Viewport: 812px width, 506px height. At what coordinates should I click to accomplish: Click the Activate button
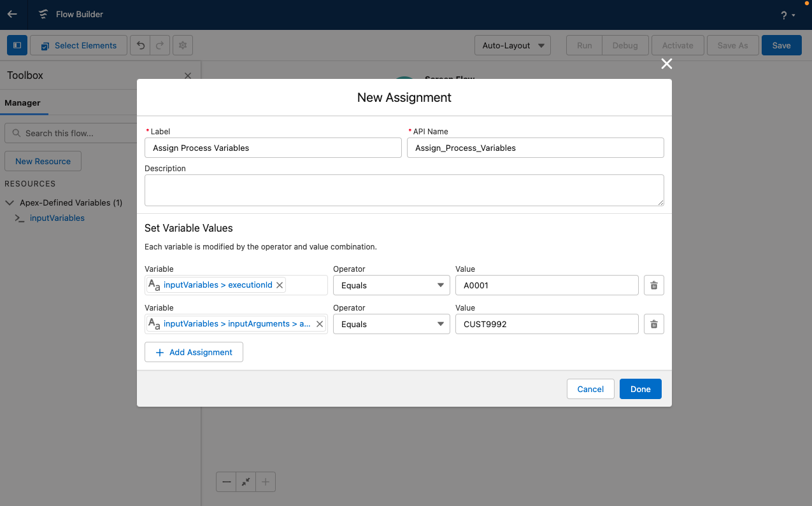(678, 45)
